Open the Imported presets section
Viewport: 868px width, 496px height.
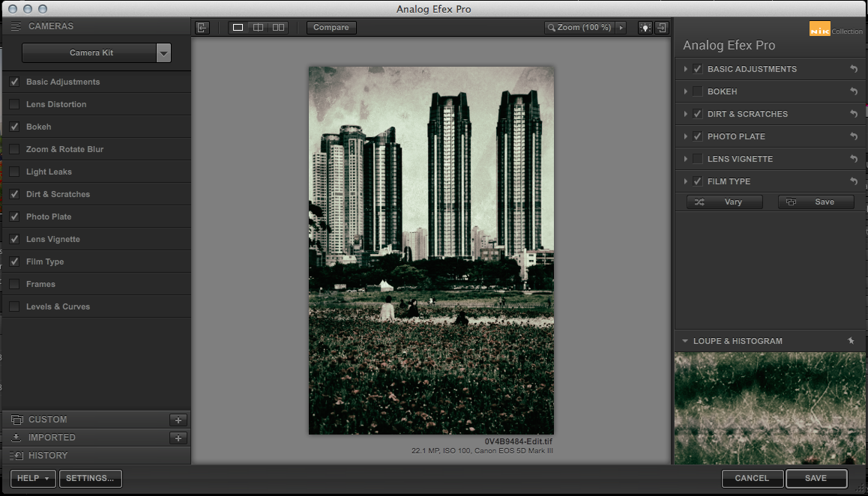coord(52,438)
